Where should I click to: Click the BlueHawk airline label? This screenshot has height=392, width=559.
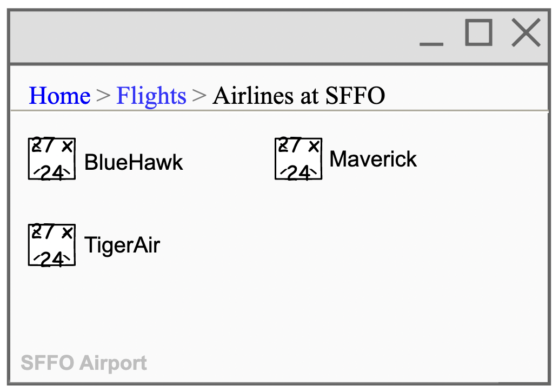click(133, 162)
